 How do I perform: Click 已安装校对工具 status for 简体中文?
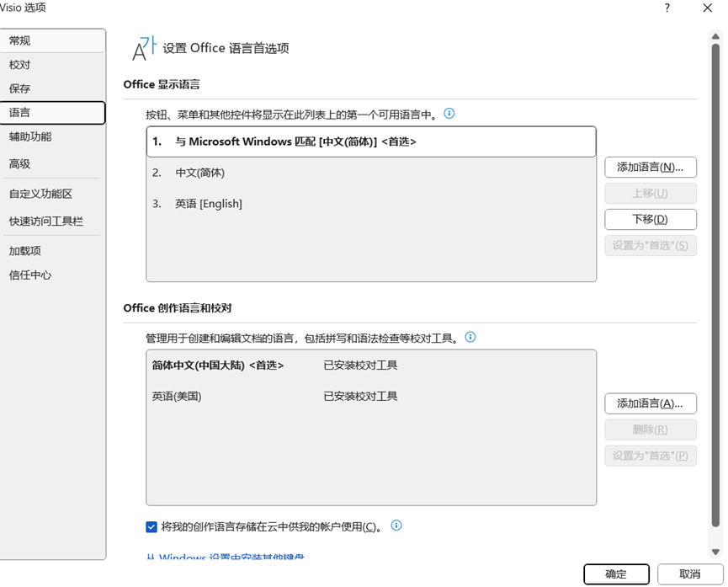[360, 366]
